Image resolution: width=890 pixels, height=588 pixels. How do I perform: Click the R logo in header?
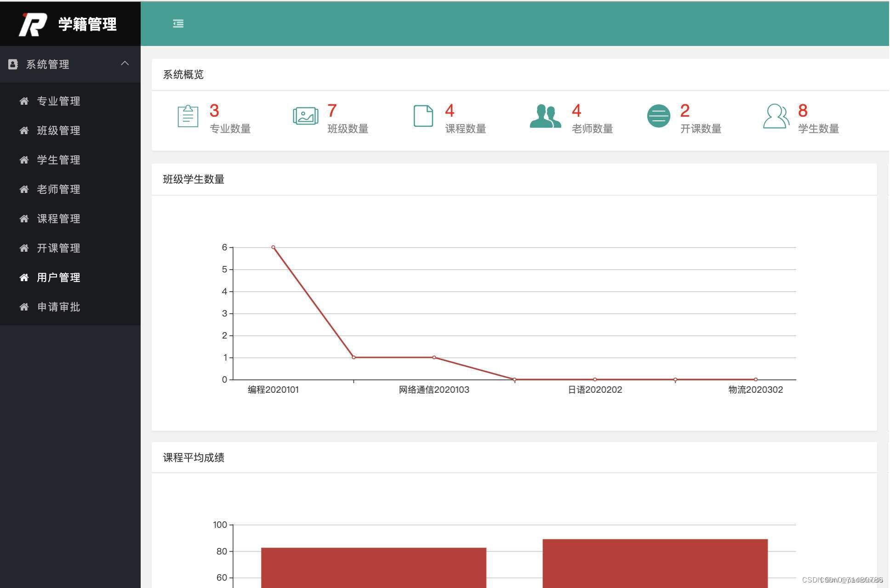[33, 24]
